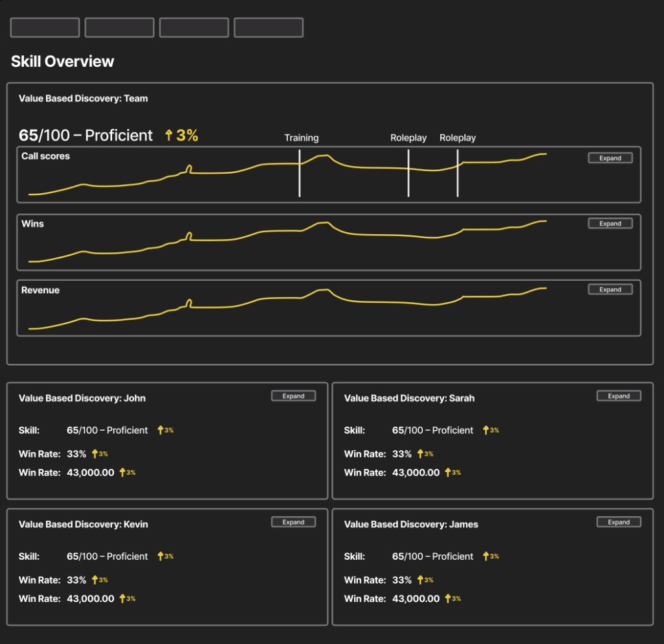Click the 'Value Based Discovery: Sarah' title
Screen dimensions: 664x644
409,398
